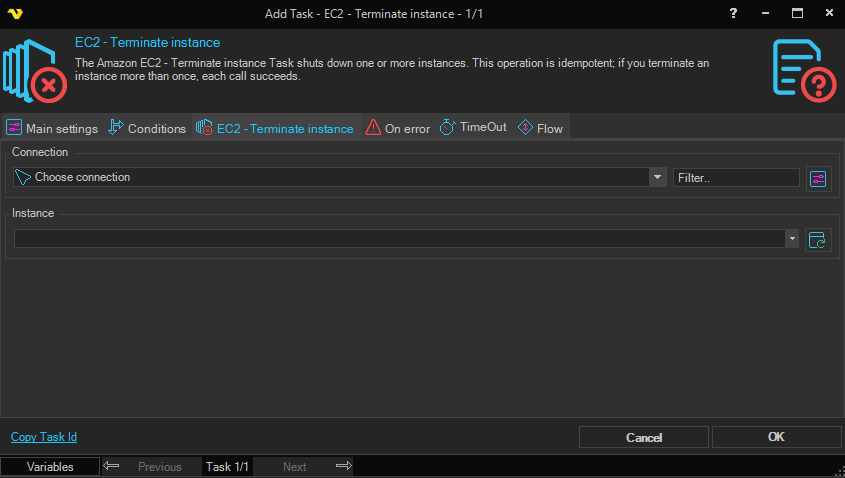Screen dimensions: 845x478
Task: Switch to the Main settings tab
Action: click(x=52, y=128)
